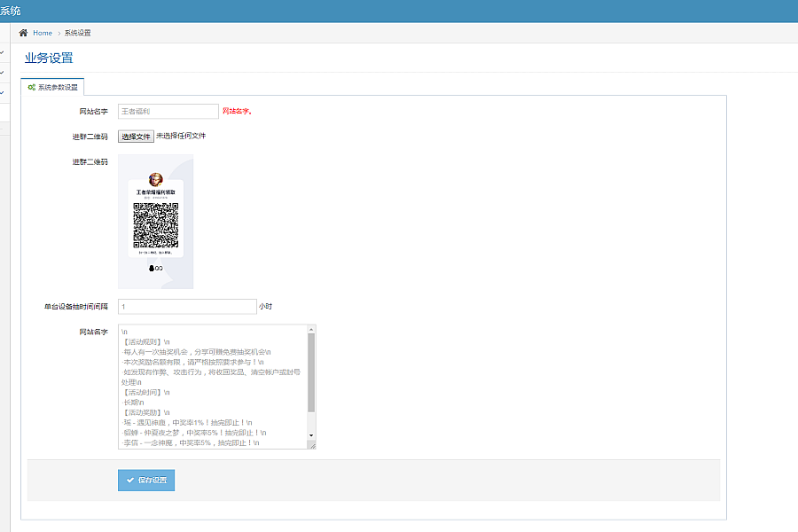Click the gears icon on 系统参数设置 tab
798x532 pixels.
click(x=32, y=87)
